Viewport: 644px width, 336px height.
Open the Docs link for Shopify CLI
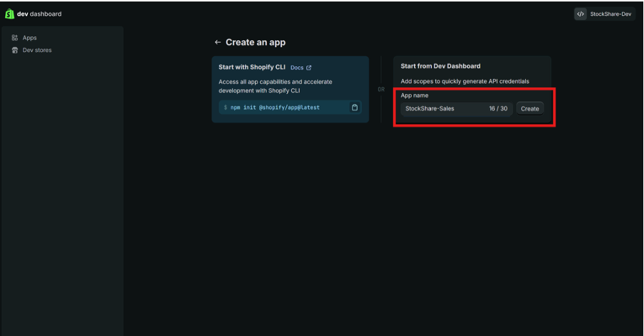pos(297,68)
